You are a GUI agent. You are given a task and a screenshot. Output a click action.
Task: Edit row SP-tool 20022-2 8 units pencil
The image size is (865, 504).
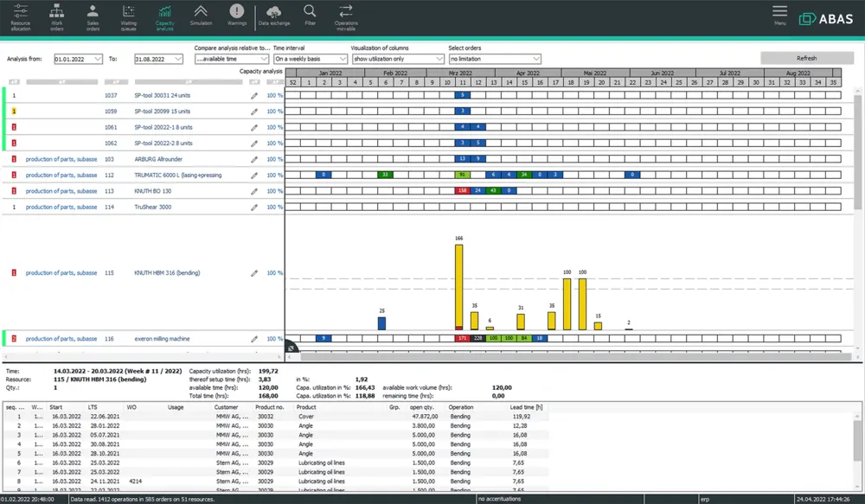254,144
